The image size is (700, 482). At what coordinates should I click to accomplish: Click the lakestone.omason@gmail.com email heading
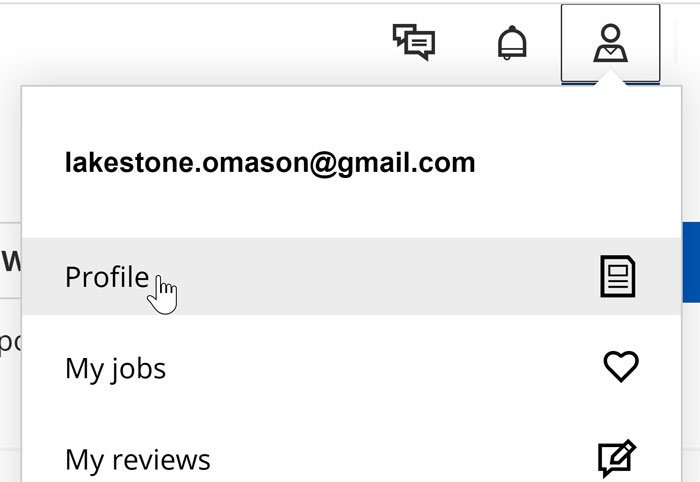(270, 163)
